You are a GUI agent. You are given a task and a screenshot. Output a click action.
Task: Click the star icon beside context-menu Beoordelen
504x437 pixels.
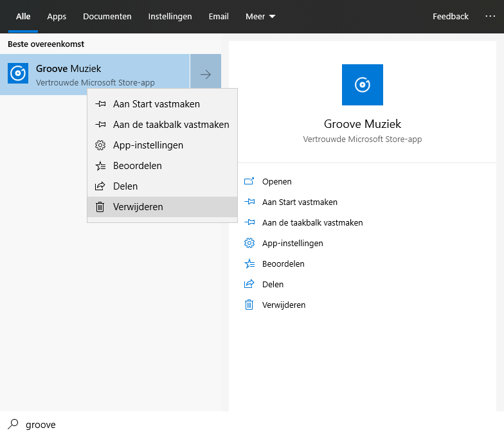[100, 166]
